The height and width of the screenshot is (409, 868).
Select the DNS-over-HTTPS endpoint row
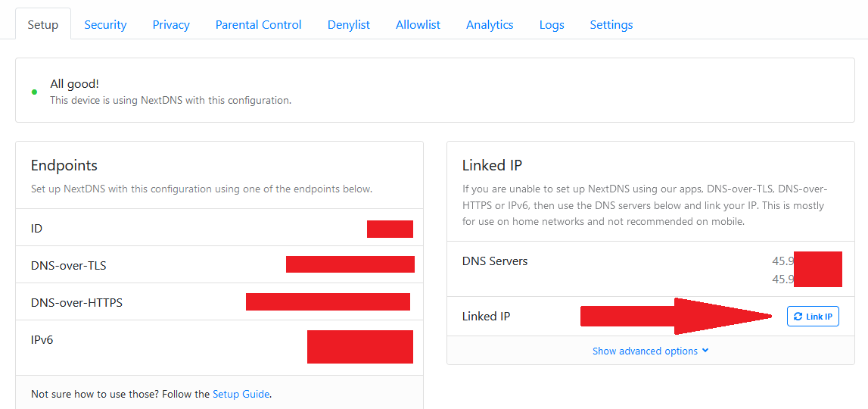(x=219, y=302)
